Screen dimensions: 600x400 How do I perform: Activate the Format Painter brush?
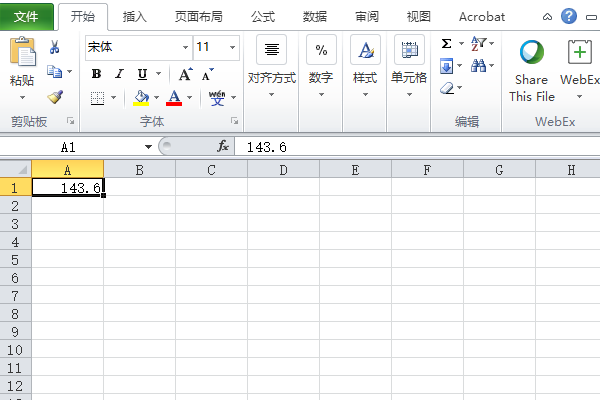click(x=55, y=96)
